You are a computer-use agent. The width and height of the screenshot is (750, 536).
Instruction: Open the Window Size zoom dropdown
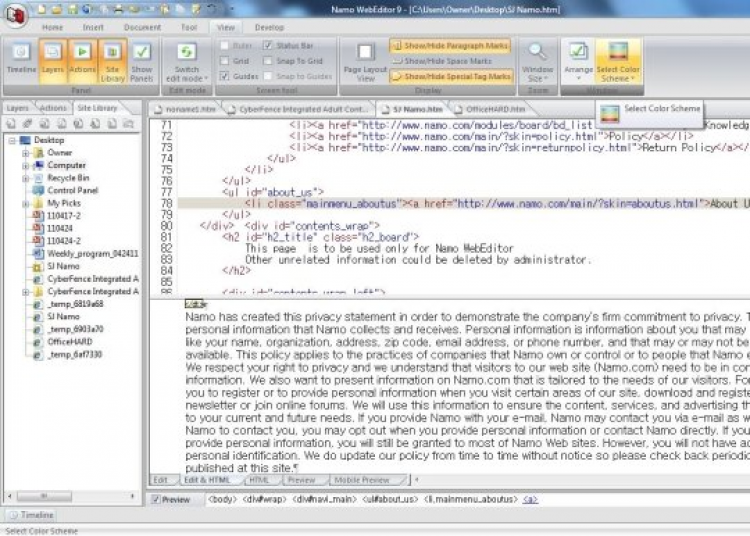click(537, 61)
